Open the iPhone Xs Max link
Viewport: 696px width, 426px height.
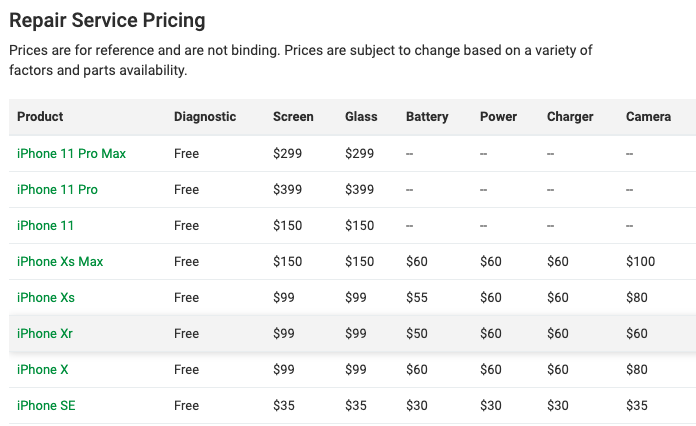pos(60,261)
